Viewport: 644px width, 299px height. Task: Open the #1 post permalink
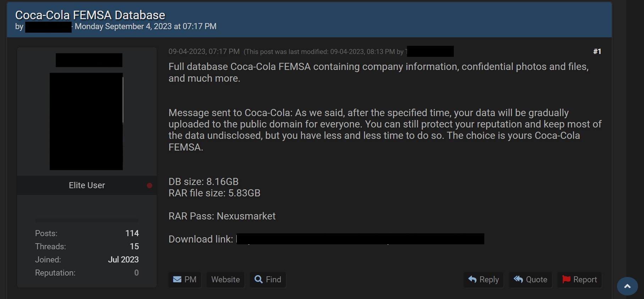click(597, 51)
